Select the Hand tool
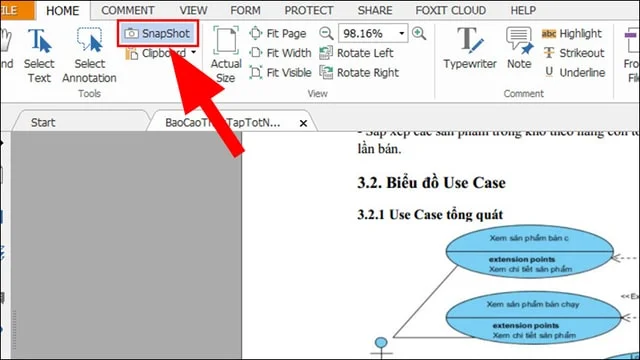 (7, 49)
